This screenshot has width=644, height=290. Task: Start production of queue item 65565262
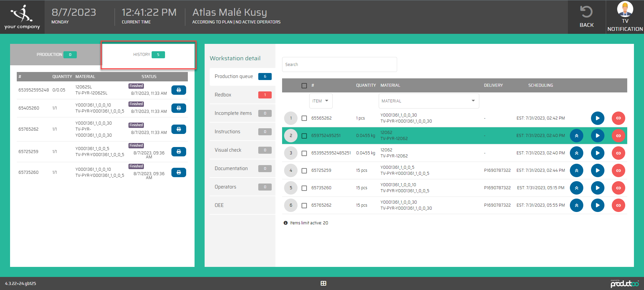[597, 118]
